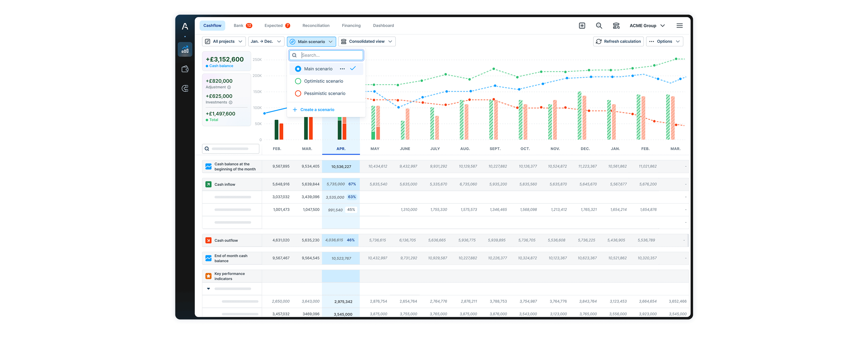Click the Refresh calculation button

click(x=618, y=41)
